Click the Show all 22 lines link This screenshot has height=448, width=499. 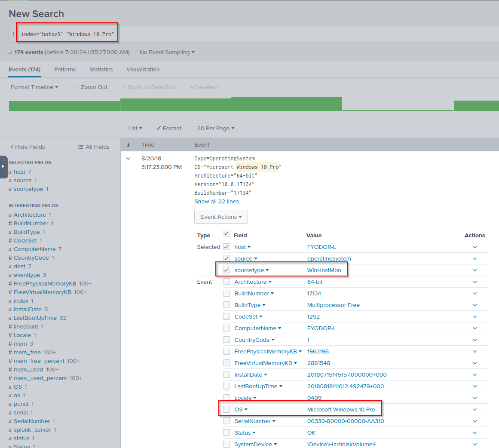pos(217,202)
